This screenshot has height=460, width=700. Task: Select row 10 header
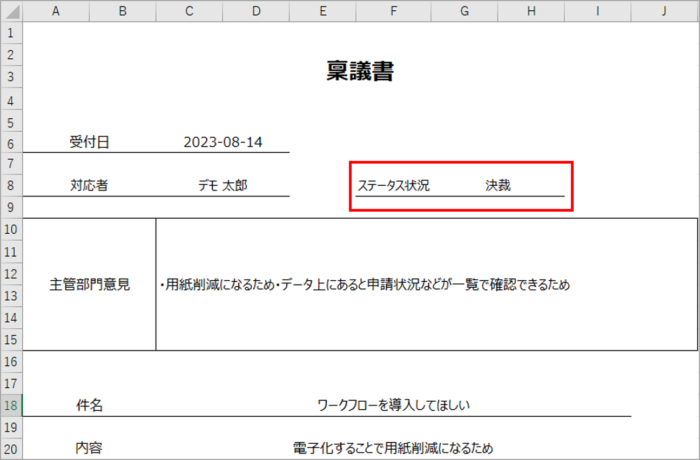coord(11,230)
